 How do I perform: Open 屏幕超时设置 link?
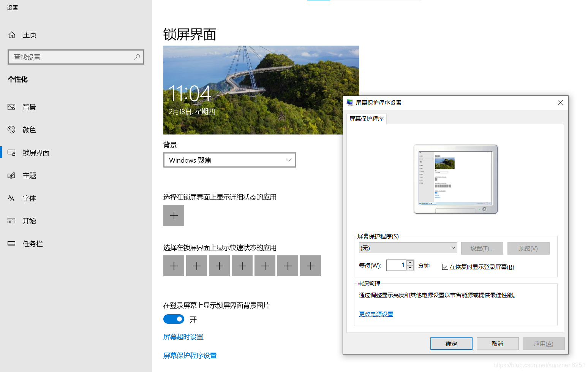tap(183, 337)
